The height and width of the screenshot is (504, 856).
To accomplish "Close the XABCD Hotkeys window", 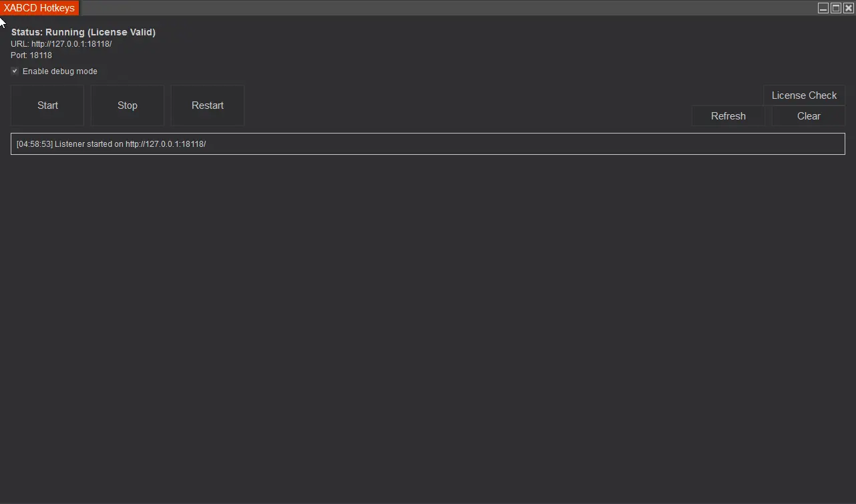I will (849, 8).
